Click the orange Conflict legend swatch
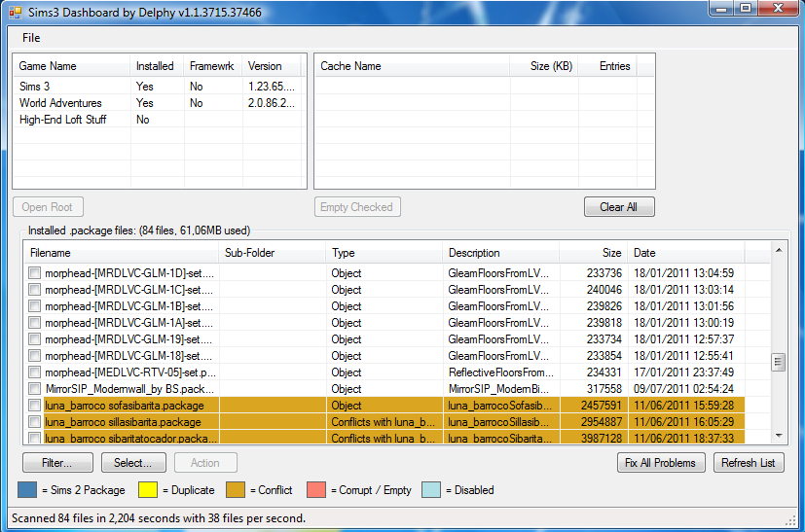Image resolution: width=805 pixels, height=532 pixels. (236, 490)
